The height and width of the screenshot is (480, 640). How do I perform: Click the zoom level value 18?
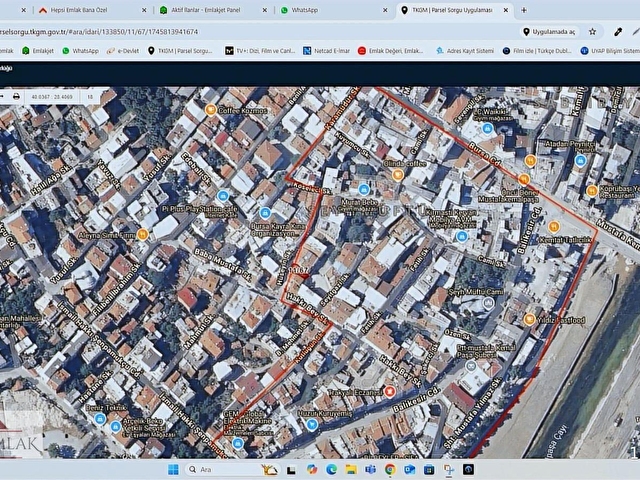click(x=90, y=97)
